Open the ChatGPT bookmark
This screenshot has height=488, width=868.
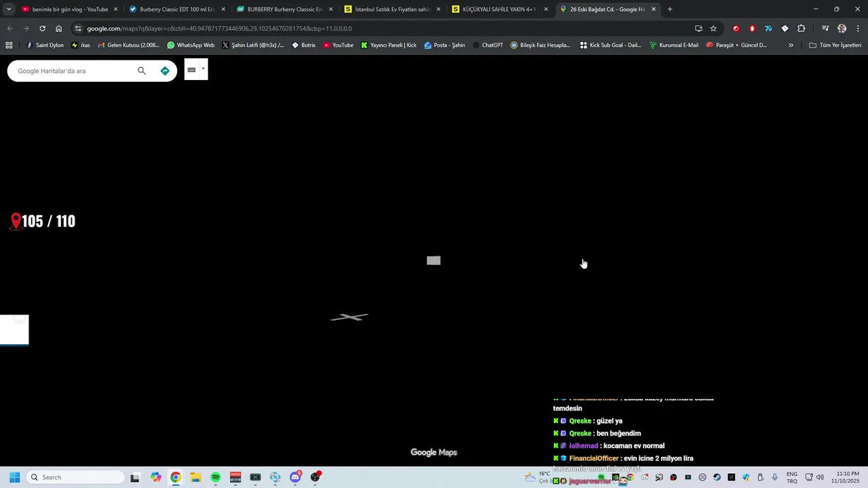click(488, 45)
